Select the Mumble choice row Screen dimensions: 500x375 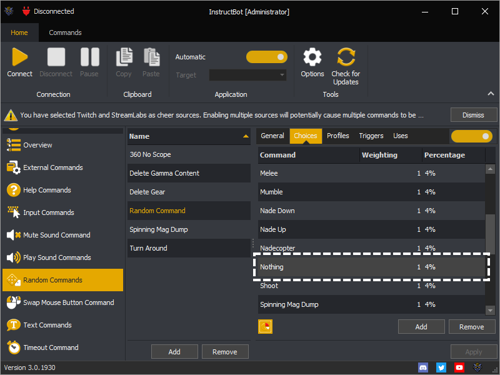click(371, 192)
